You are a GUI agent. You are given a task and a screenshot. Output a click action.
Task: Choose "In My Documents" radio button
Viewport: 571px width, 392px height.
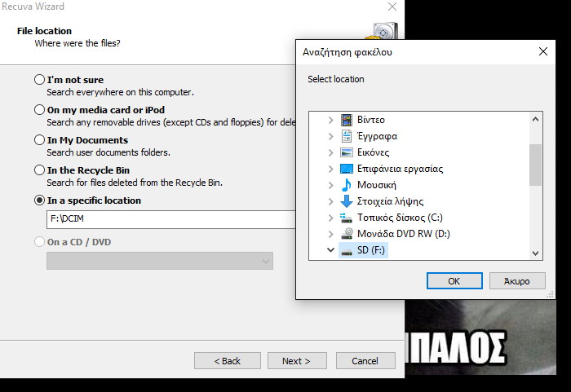tap(39, 139)
